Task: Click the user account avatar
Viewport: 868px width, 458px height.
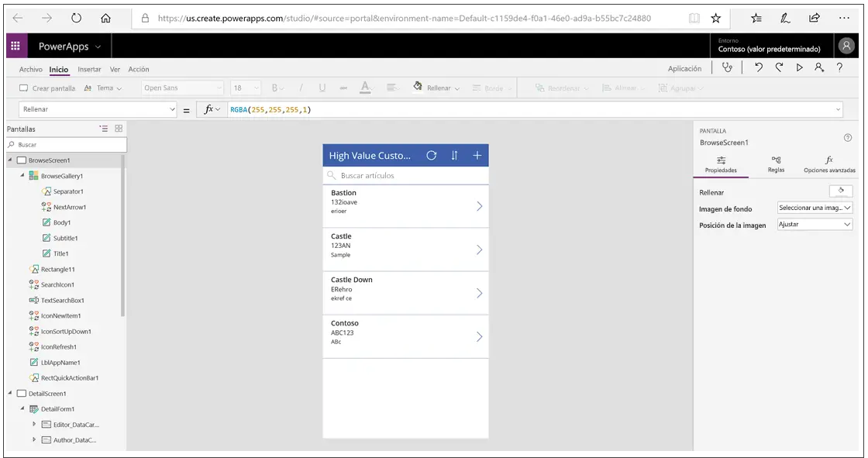Action: [x=846, y=46]
